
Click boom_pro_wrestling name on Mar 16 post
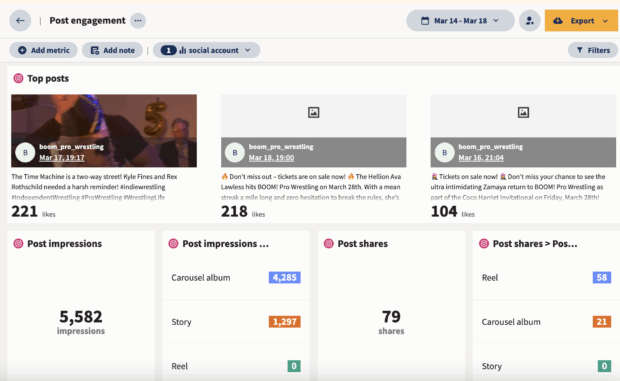coord(490,147)
